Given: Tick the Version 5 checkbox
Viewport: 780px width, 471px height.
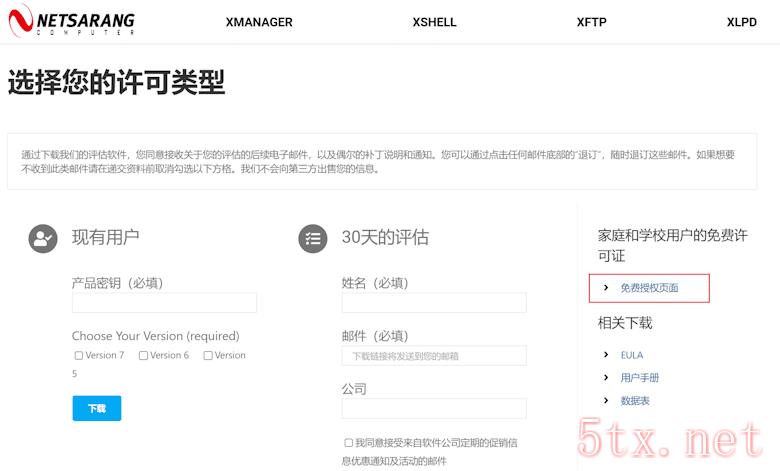Looking at the screenshot, I should (x=208, y=355).
